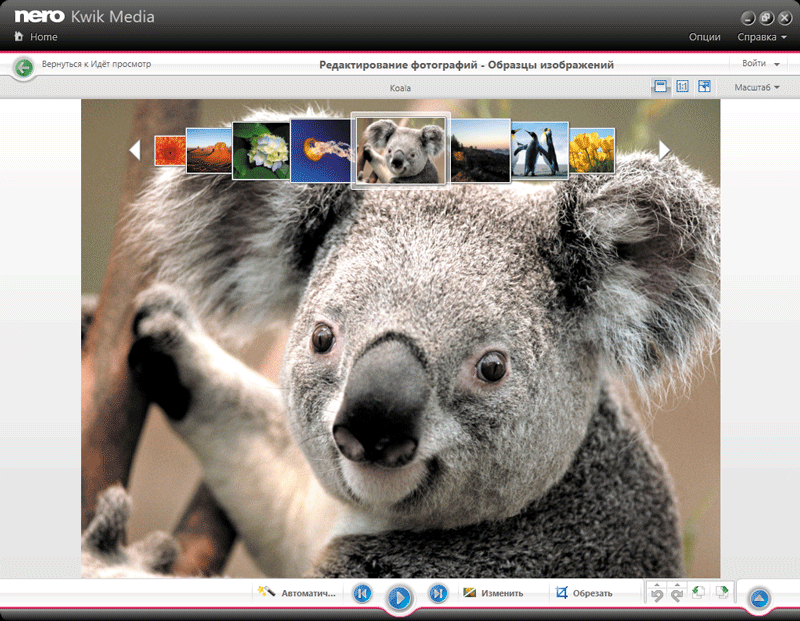Open the Справка help menu
800x621 pixels.
click(760, 37)
